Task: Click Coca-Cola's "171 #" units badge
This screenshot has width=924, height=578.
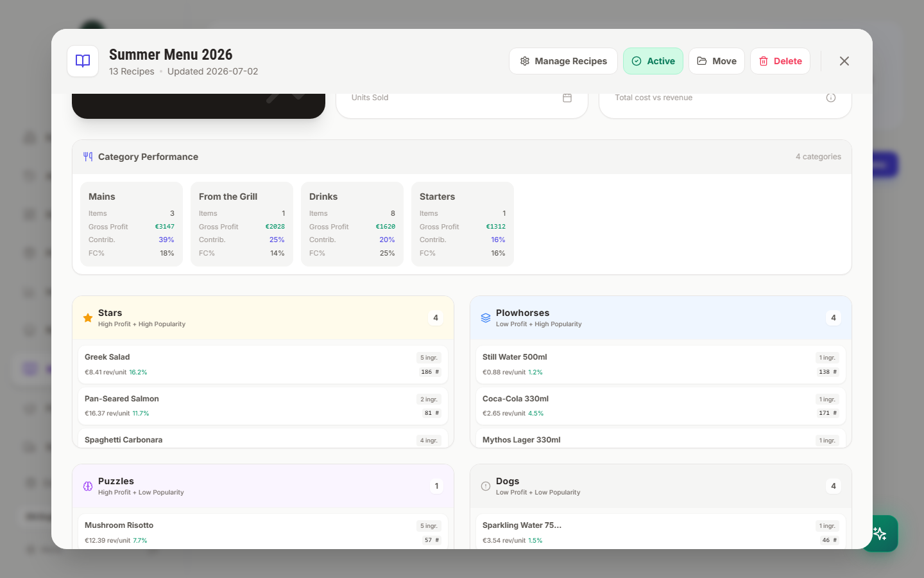Action: (828, 413)
